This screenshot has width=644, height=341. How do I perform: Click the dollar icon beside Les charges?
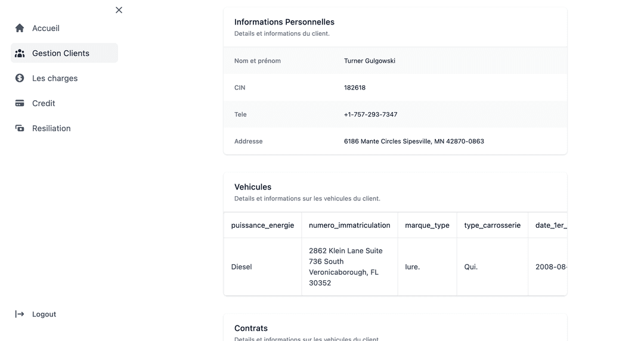point(20,78)
